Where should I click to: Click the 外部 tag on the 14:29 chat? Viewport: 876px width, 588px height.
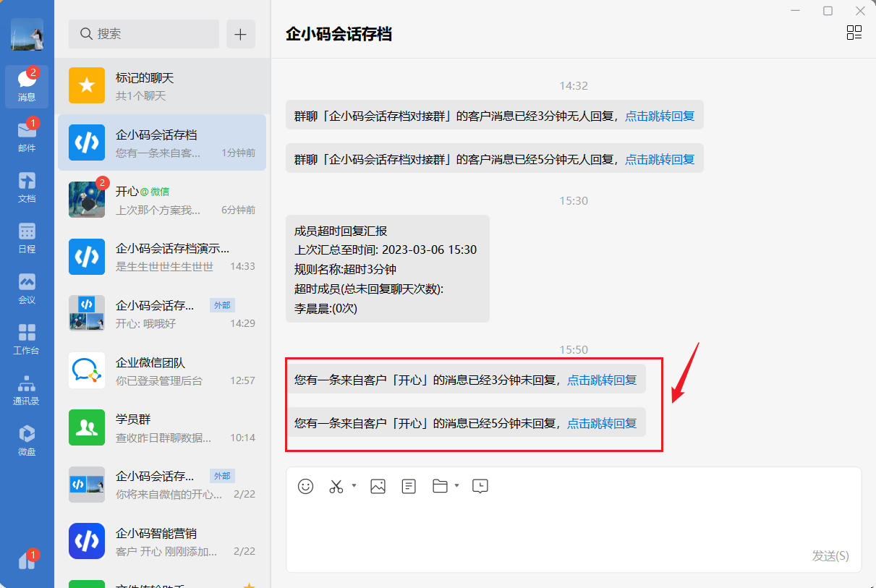222,305
